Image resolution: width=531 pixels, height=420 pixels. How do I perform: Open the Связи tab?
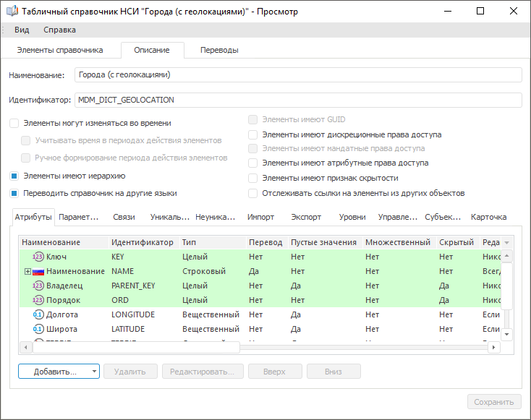(124, 217)
